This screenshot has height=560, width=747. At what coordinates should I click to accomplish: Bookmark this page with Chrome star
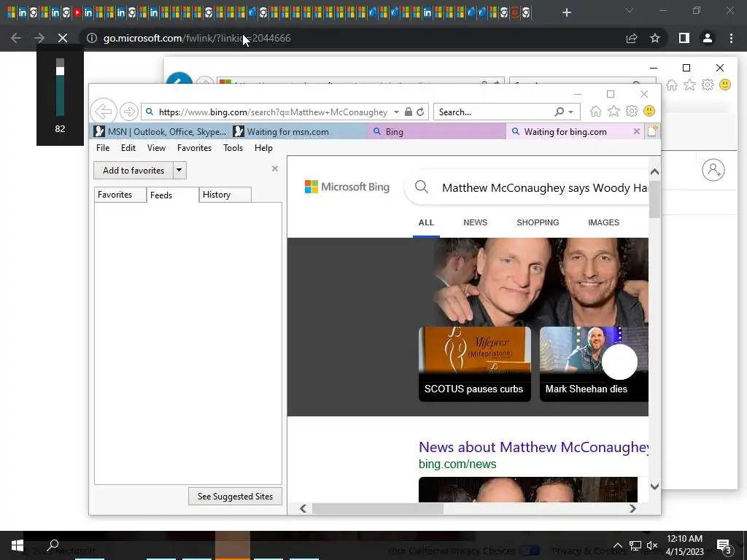point(655,38)
